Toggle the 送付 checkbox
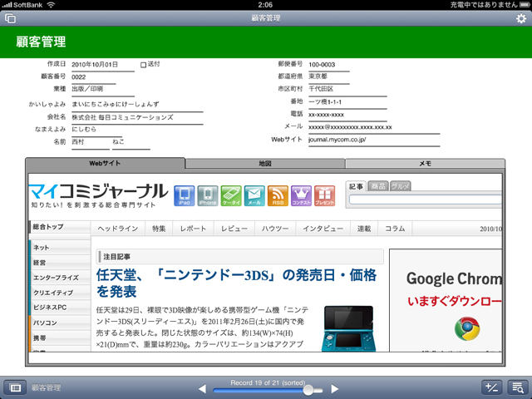Screen dimensions: 532x399 [x=143, y=65]
